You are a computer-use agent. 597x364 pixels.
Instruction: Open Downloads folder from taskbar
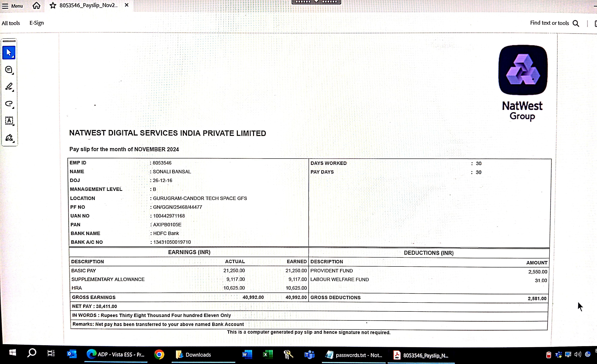[193, 355]
